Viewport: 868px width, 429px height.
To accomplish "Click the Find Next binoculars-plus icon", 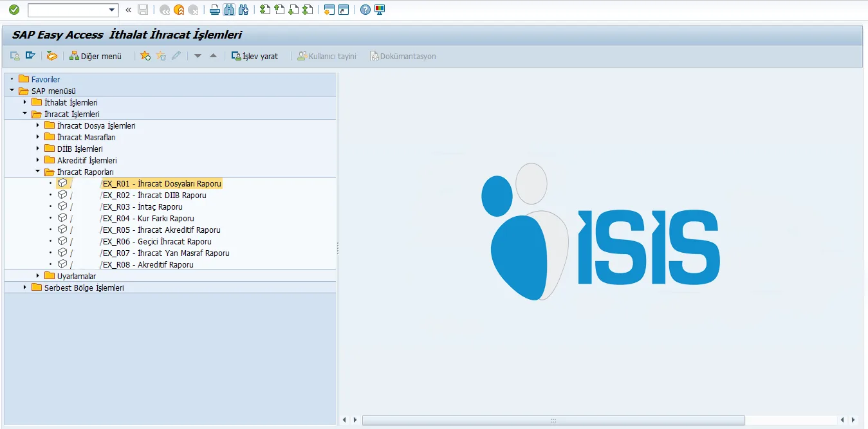I will (243, 10).
